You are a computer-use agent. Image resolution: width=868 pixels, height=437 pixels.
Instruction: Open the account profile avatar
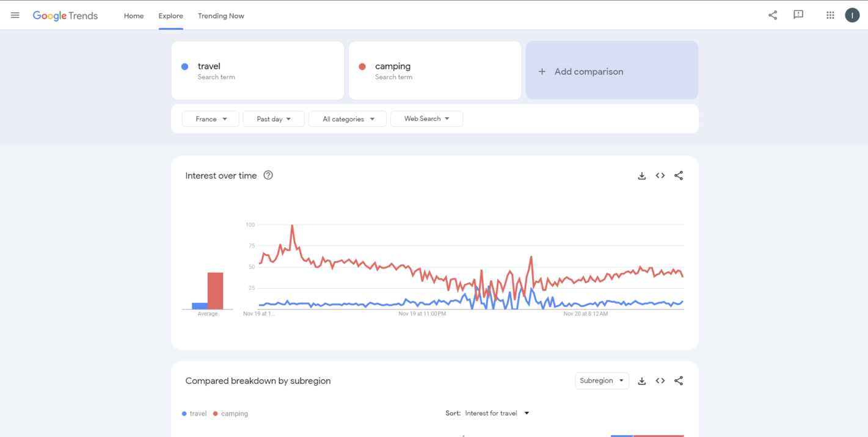pos(852,15)
